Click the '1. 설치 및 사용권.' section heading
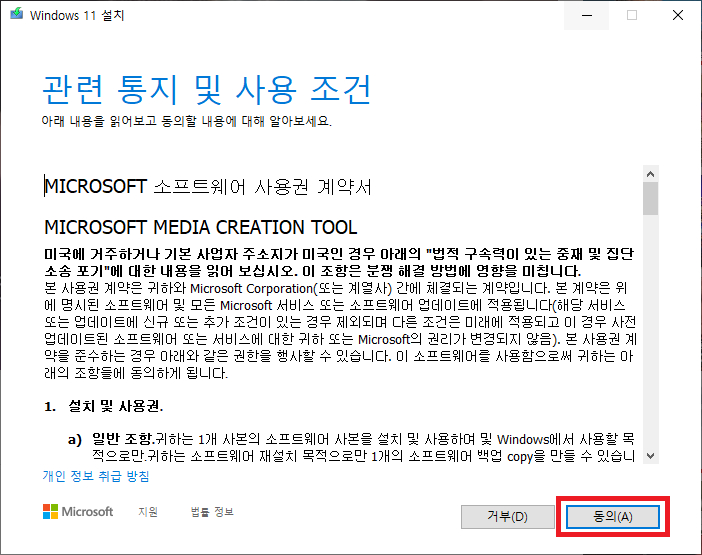702x555 pixels. 103,406
